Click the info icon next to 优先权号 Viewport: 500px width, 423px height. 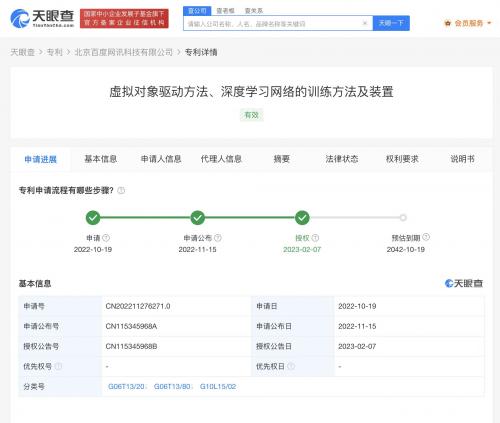58,366
